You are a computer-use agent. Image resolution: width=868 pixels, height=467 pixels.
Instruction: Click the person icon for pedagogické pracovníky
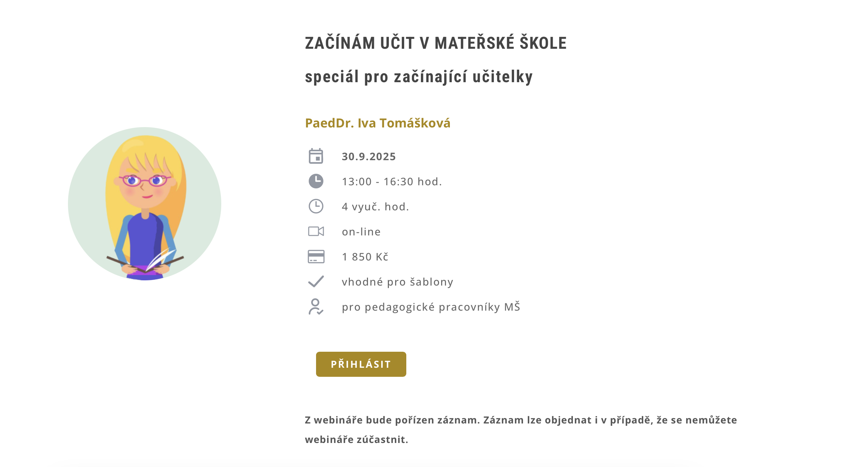[316, 306]
